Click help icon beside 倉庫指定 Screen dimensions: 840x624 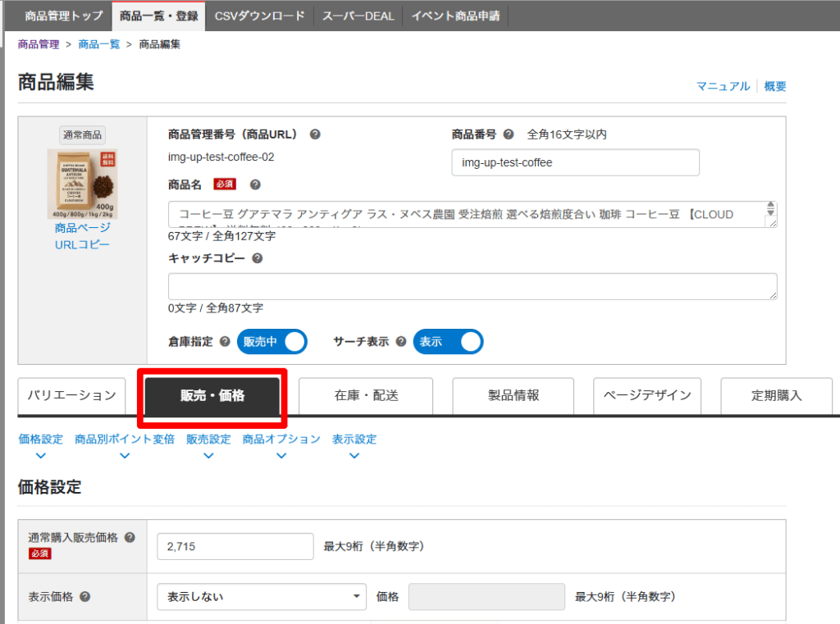tap(225, 342)
